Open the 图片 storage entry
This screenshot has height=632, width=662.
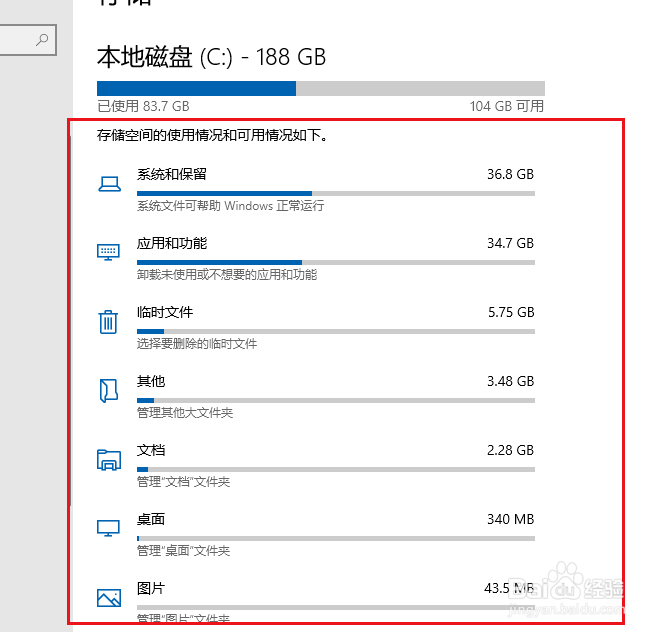coord(315,602)
